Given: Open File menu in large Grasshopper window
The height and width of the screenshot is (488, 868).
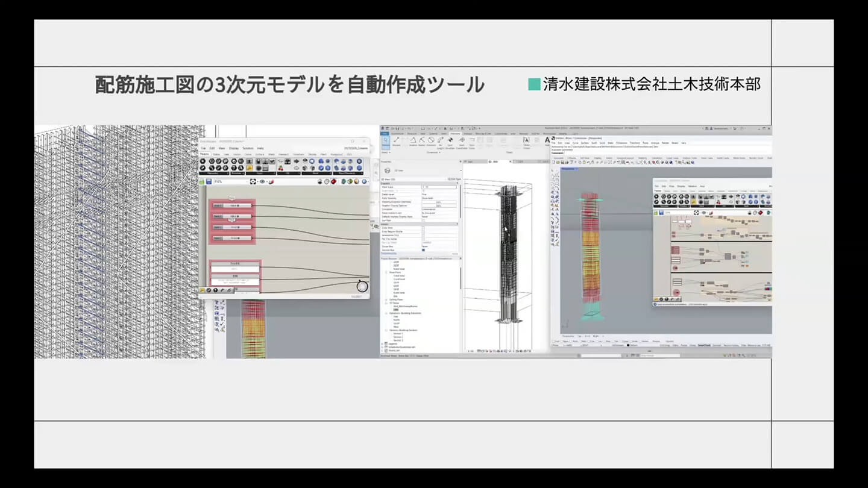Looking at the screenshot, I should pos(203,148).
